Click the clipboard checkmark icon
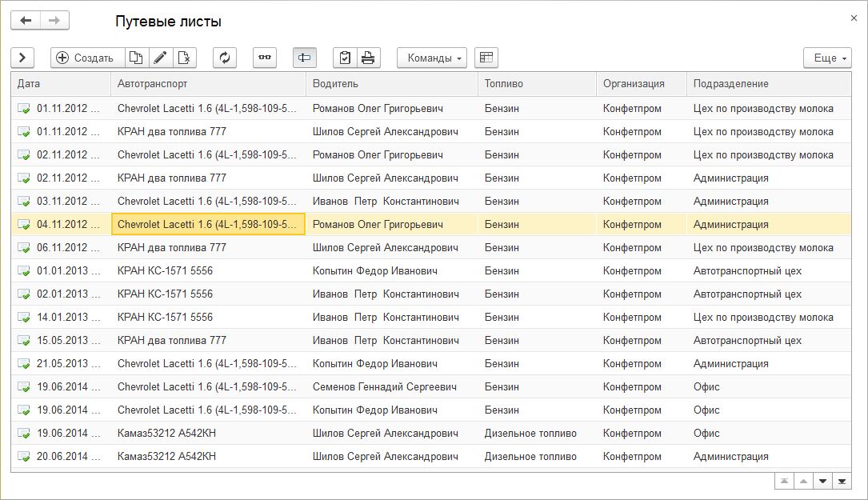The image size is (868, 500). pyautogui.click(x=345, y=58)
